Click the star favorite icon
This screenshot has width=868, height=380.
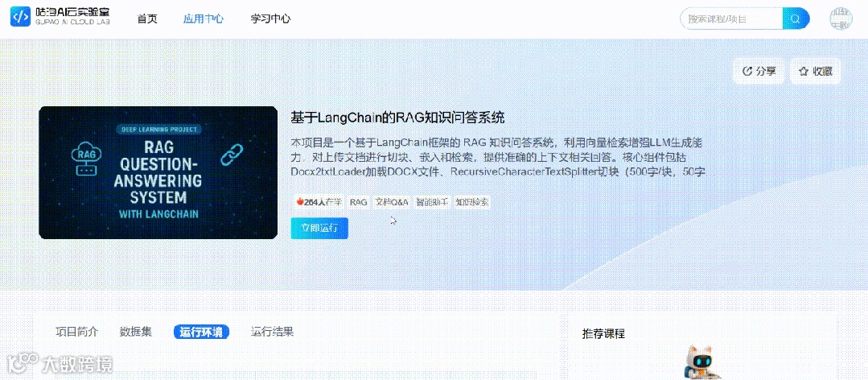pyautogui.click(x=803, y=71)
